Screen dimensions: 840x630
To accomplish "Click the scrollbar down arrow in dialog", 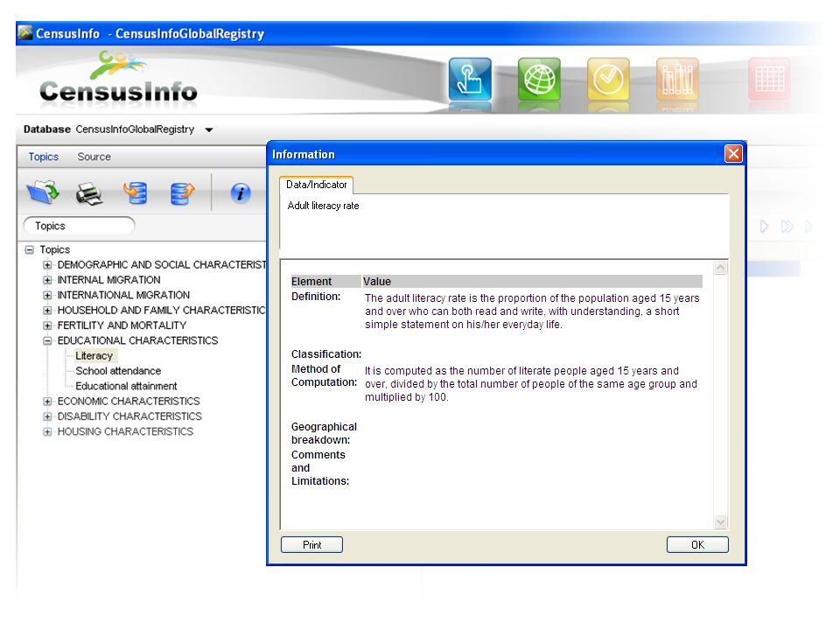I will point(720,521).
